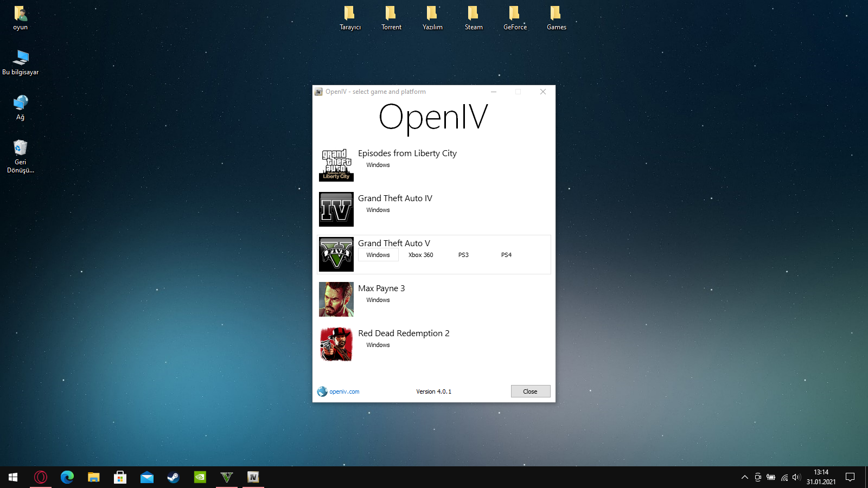The height and width of the screenshot is (488, 868).
Task: Choose Windows under Max Payne 3
Action: [x=378, y=300]
